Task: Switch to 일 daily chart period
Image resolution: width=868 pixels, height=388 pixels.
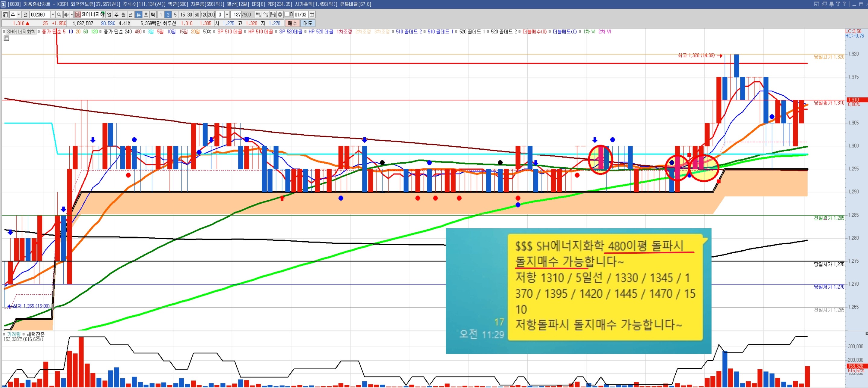Action: tap(109, 14)
